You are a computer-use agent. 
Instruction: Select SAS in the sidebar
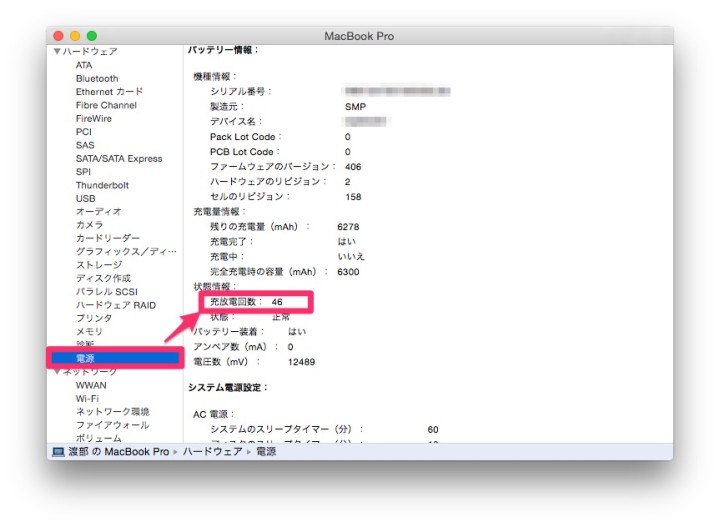click(85, 145)
